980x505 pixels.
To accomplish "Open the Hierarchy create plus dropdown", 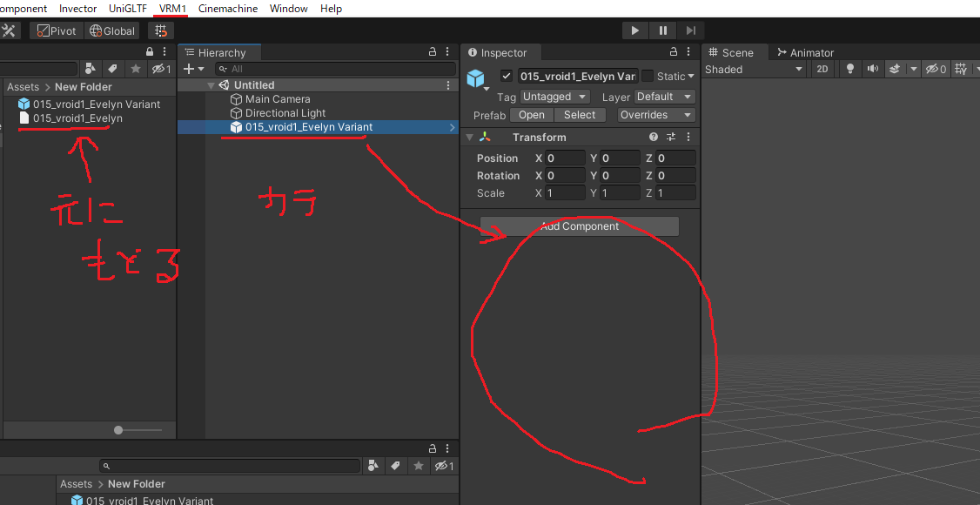I will click(194, 69).
